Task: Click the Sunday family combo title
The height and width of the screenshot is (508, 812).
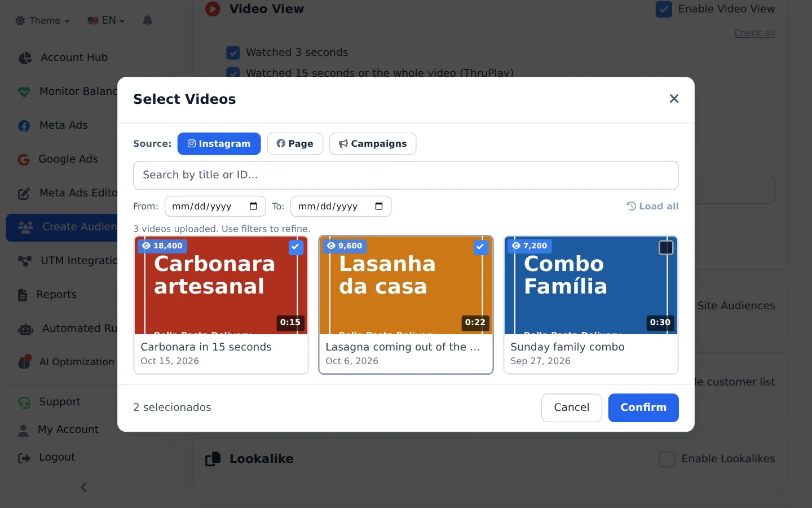Action: 567,347
